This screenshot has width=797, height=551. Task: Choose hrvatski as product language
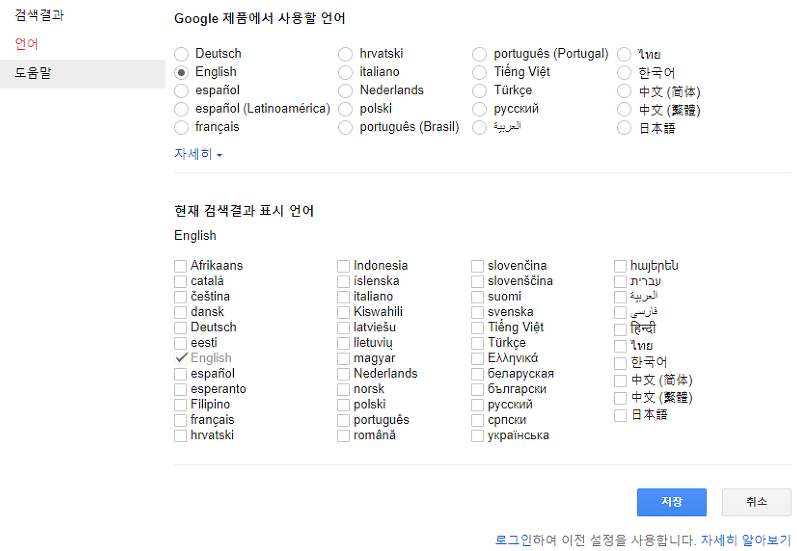click(345, 54)
